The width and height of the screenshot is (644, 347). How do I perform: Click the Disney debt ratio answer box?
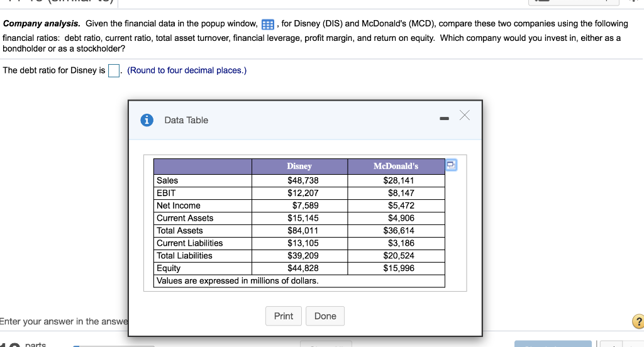pyautogui.click(x=114, y=70)
